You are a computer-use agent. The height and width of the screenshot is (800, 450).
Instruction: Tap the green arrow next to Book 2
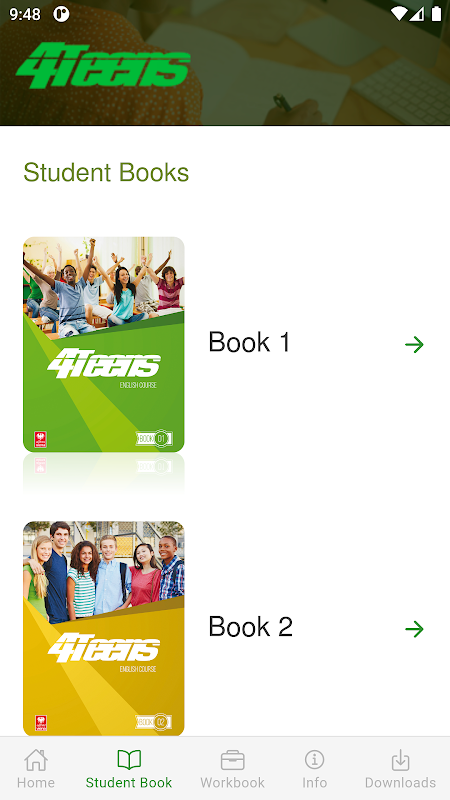[414, 629]
